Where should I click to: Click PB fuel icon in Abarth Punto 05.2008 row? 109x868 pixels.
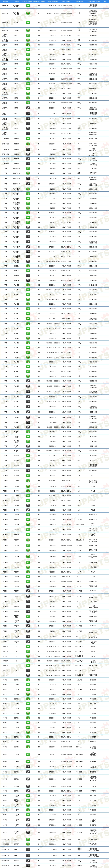click(28, 23)
